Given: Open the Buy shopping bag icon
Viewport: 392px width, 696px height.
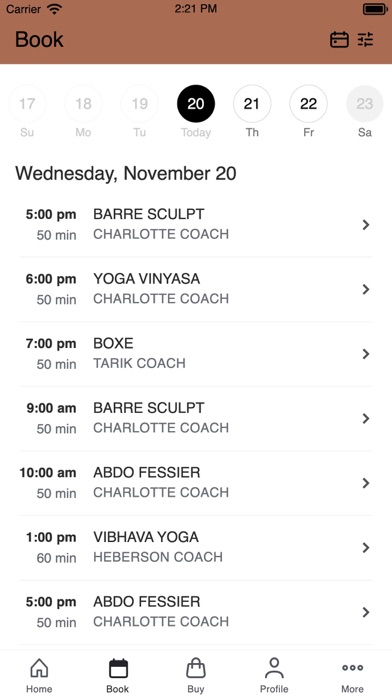Looking at the screenshot, I should point(196,668).
